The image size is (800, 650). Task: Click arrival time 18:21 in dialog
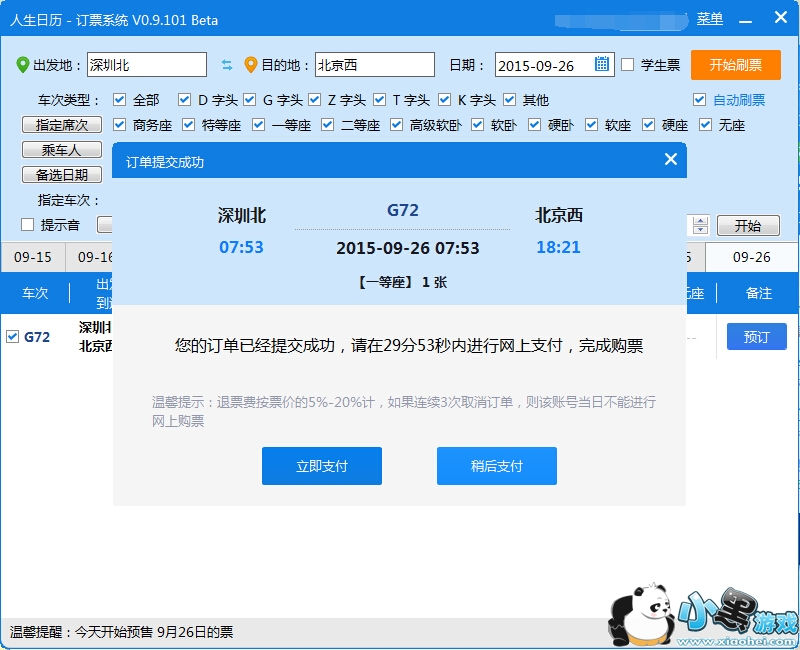tap(559, 247)
